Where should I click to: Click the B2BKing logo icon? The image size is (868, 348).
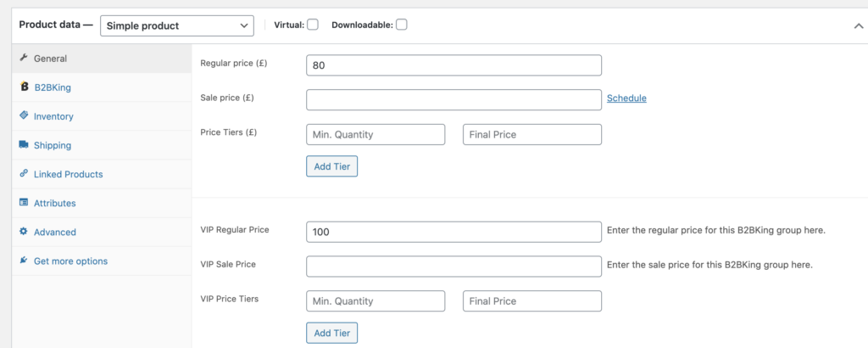[x=24, y=87]
